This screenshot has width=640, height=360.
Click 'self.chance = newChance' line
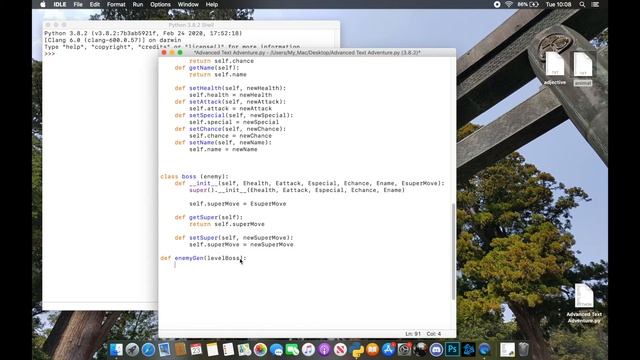tap(230, 136)
